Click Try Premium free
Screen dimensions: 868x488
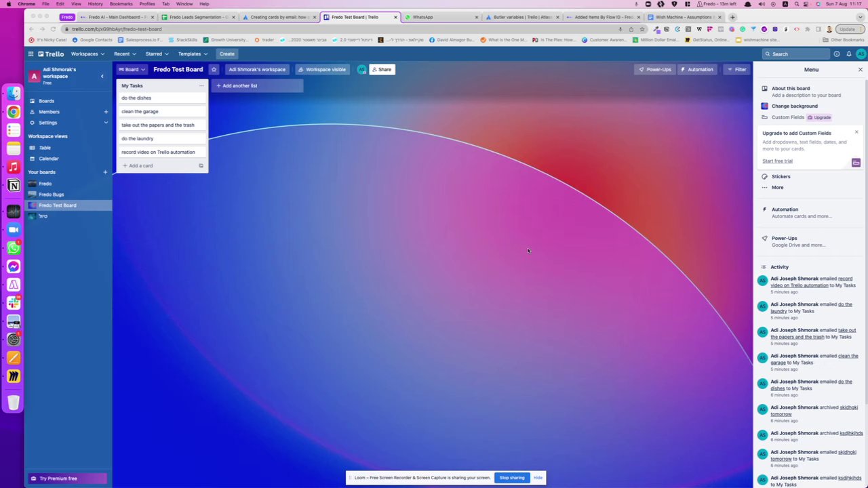click(x=66, y=479)
